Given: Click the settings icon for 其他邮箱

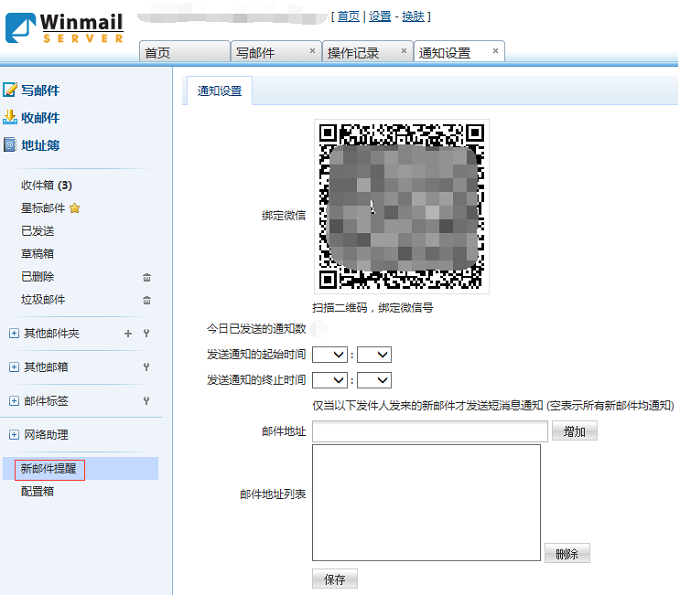Looking at the screenshot, I should [147, 367].
